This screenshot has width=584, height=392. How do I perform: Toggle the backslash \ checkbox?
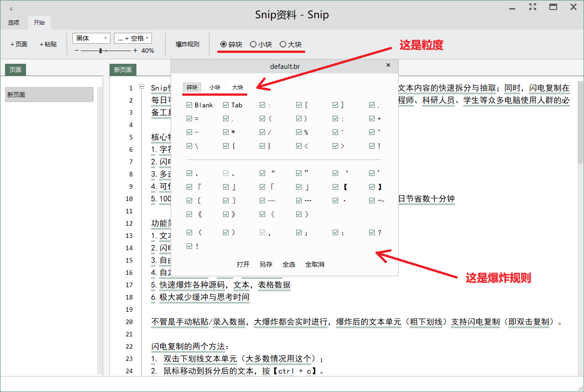coord(189,146)
